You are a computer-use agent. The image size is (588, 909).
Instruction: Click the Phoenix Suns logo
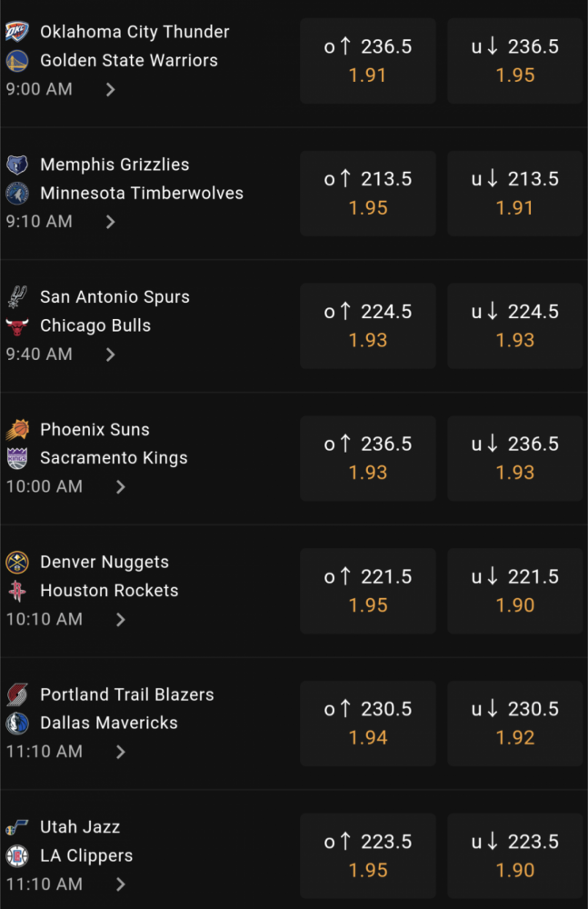click(x=17, y=430)
